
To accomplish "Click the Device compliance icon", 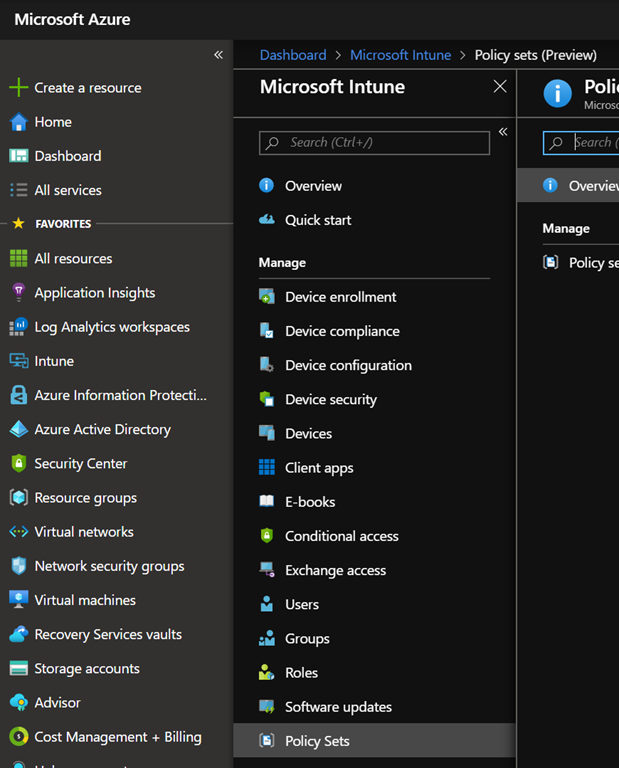I will [x=266, y=331].
